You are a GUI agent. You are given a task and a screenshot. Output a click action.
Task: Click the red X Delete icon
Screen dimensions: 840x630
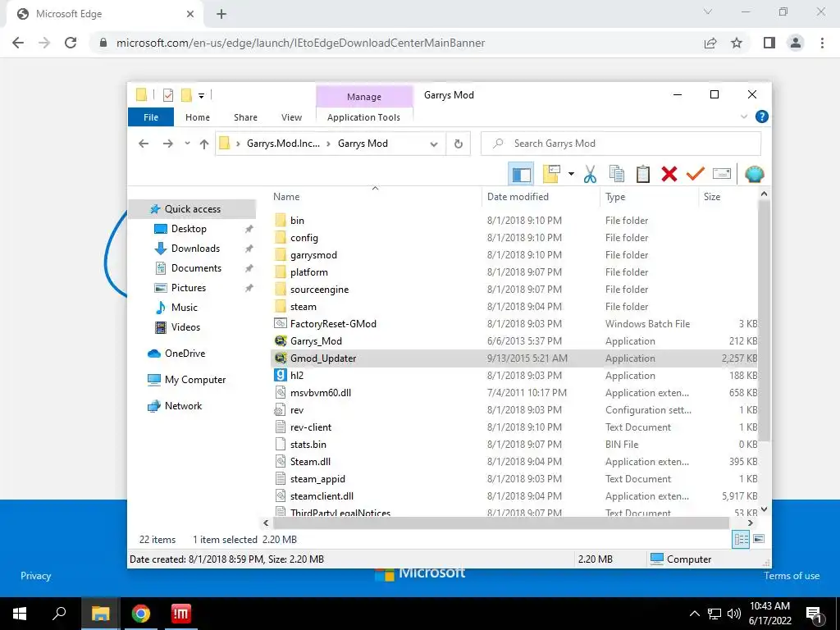pos(669,174)
